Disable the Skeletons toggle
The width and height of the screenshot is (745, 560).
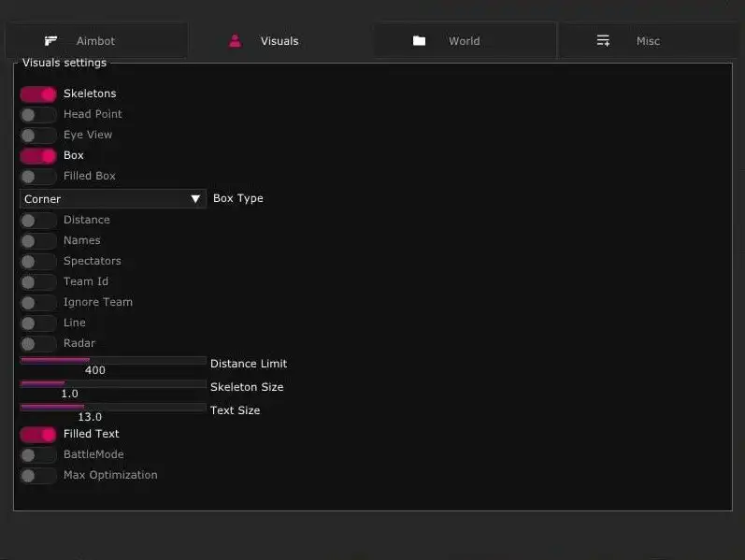38,94
